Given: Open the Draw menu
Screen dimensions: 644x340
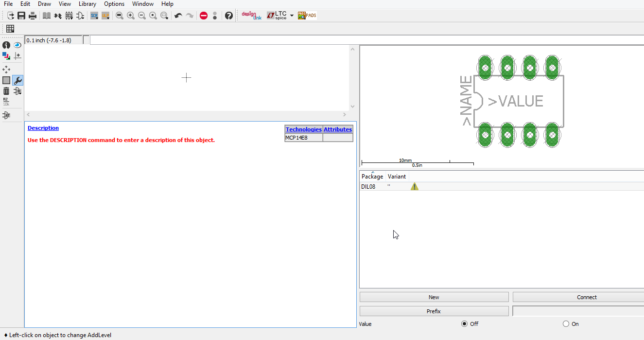Looking at the screenshot, I should tap(45, 4).
